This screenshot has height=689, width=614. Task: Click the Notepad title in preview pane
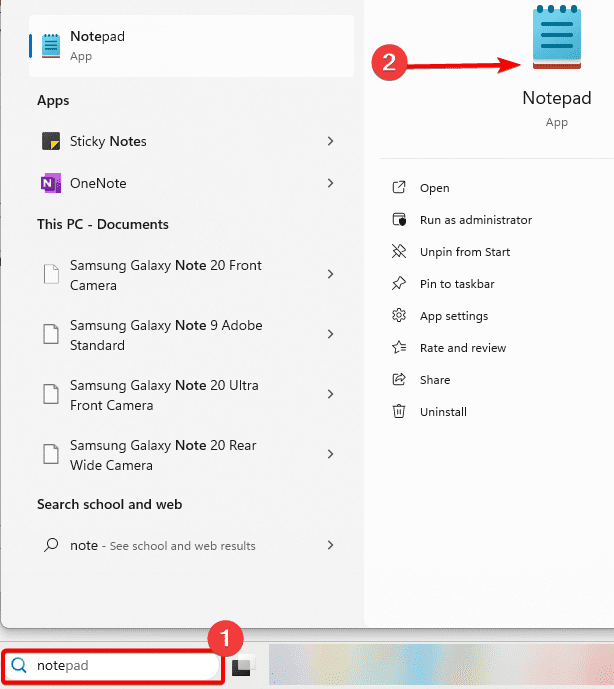coord(557,98)
